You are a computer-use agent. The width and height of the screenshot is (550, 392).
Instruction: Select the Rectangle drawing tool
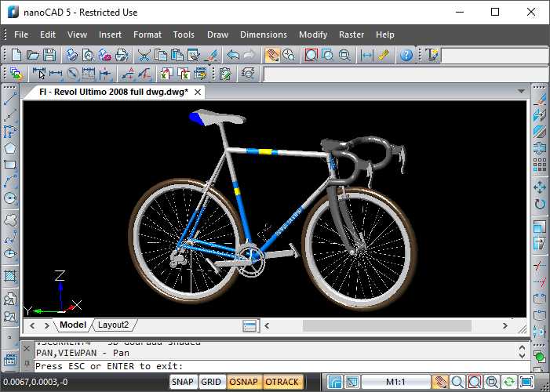point(10,165)
